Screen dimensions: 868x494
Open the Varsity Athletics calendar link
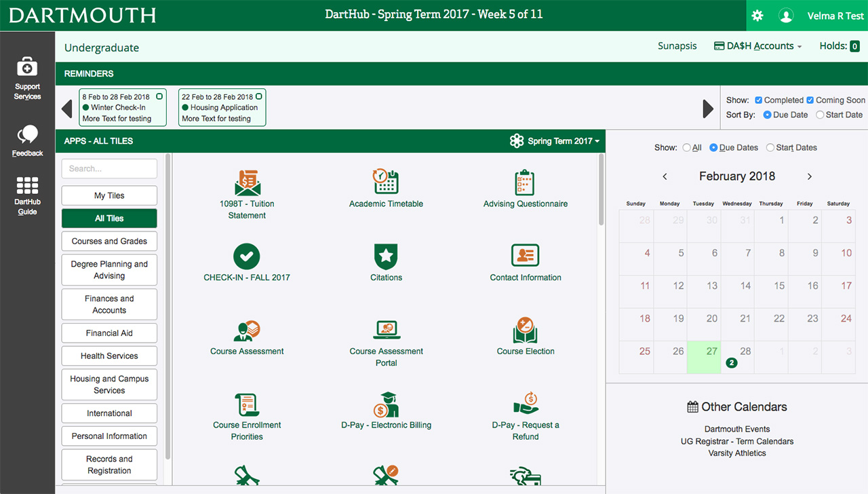[x=737, y=453]
